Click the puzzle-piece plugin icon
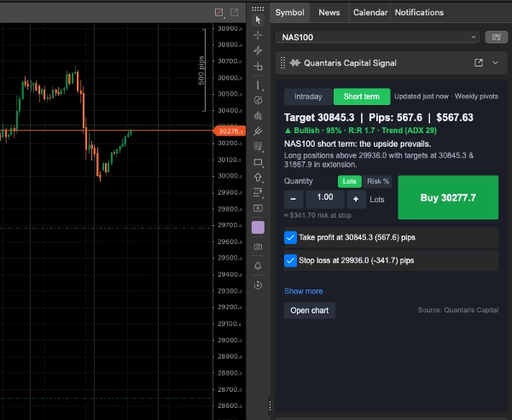Image resolution: width=512 pixels, height=420 pixels. pos(295,62)
